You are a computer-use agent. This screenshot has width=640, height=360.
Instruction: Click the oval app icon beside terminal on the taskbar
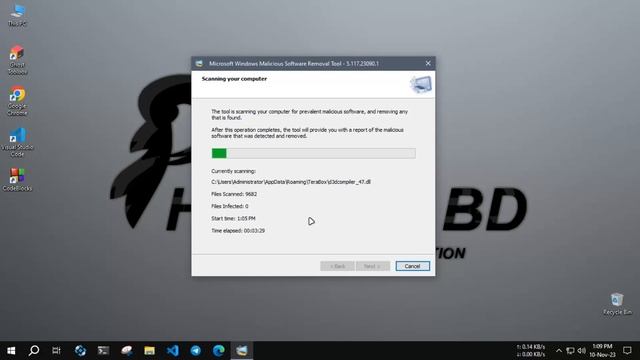127,351
